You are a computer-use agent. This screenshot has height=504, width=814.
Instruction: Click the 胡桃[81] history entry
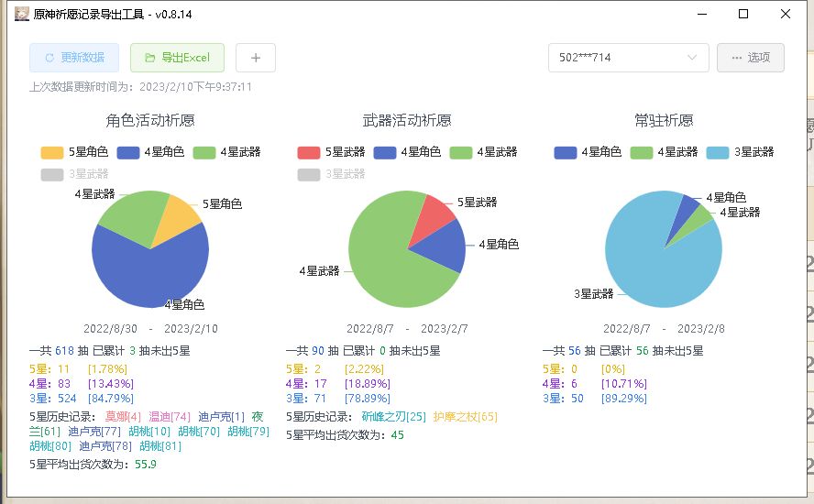tap(160, 446)
